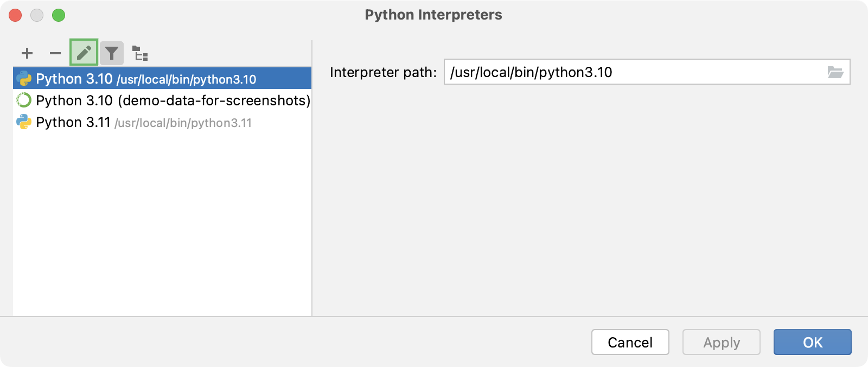Screen dimensions: 868x367
Task: Choose the Python 3.11 interpreter entry
Action: pos(144,123)
